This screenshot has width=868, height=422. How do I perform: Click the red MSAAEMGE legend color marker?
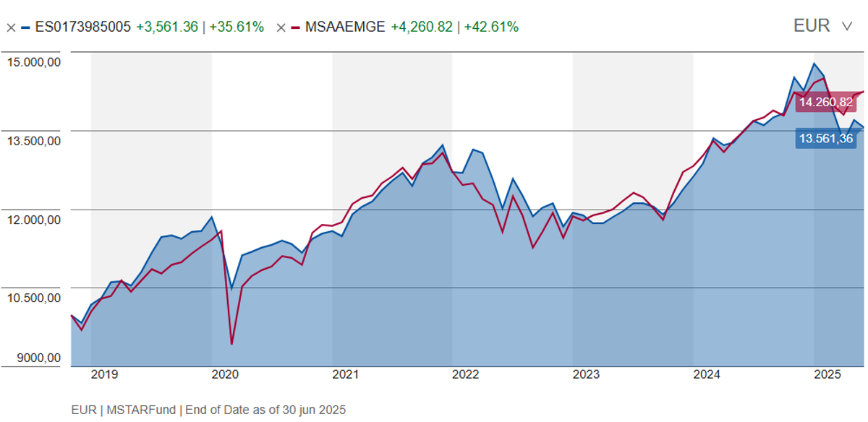(x=296, y=27)
